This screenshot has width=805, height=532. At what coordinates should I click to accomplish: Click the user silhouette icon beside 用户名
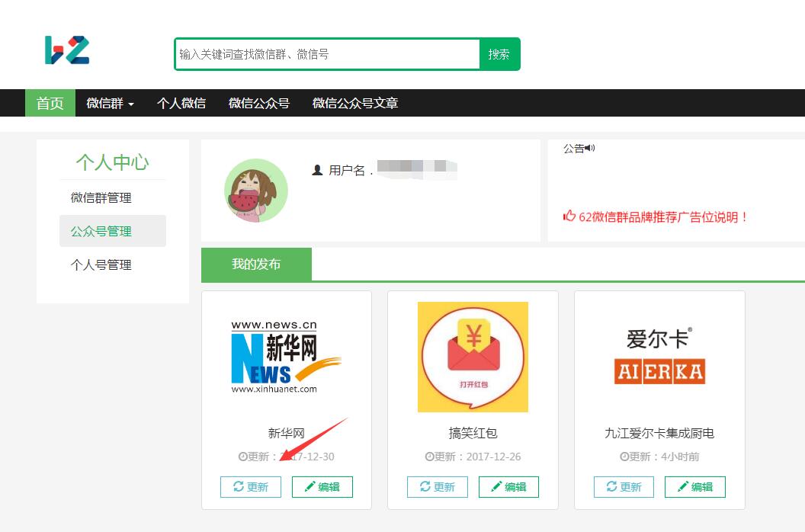tap(317, 169)
